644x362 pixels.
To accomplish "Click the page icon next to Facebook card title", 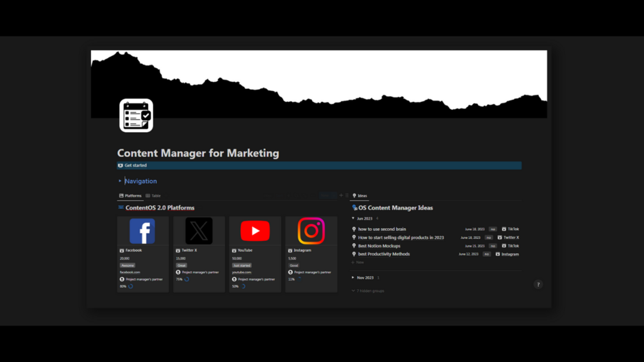I will coord(122,251).
